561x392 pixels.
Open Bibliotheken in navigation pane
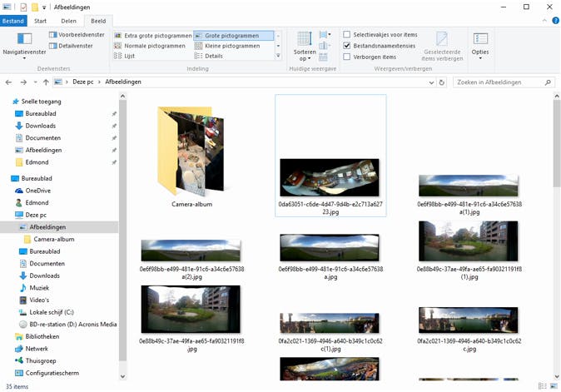point(42,336)
